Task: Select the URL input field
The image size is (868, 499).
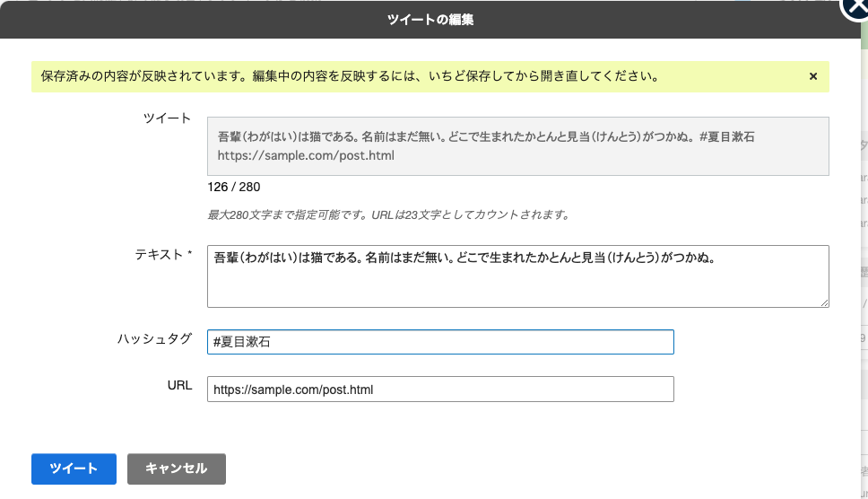Action: click(440, 389)
